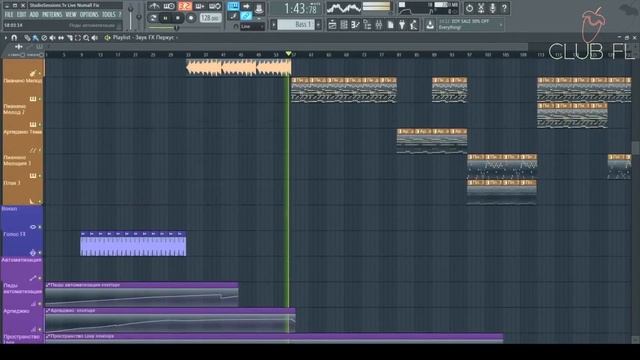The image size is (640, 360).
Task: Go to the previous pattern with the arrow left of Bass 1
Action: [274, 25]
